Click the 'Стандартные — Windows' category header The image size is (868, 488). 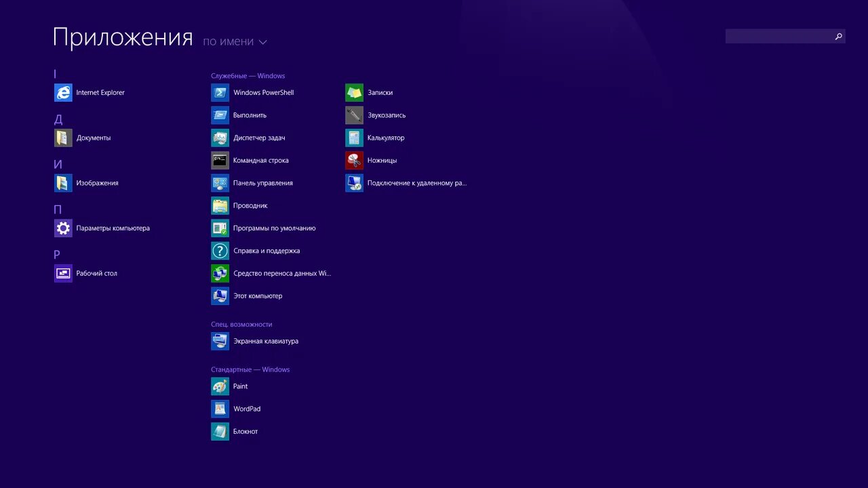[x=250, y=369]
